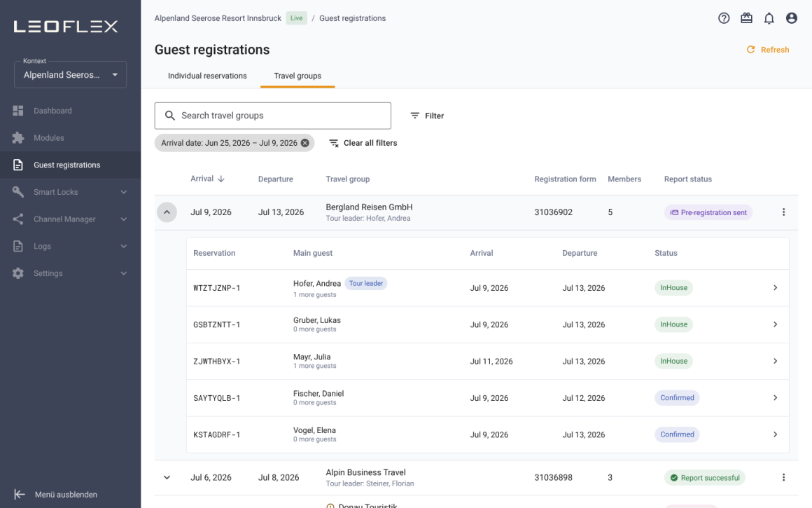Open more options for Bergland Reisen GmbH
Image resolution: width=812 pixels, height=508 pixels.
pyautogui.click(x=783, y=212)
